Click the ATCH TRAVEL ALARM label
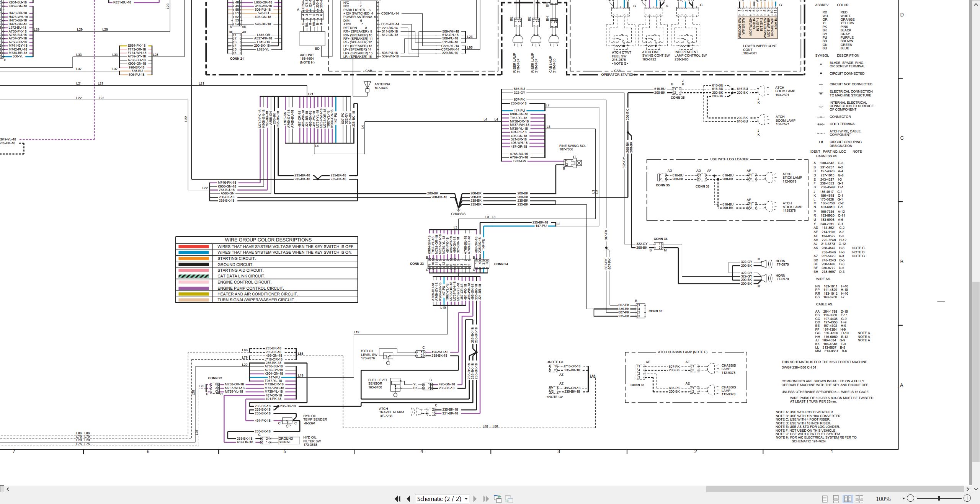Viewport: 980px width, 504px height. point(391,412)
